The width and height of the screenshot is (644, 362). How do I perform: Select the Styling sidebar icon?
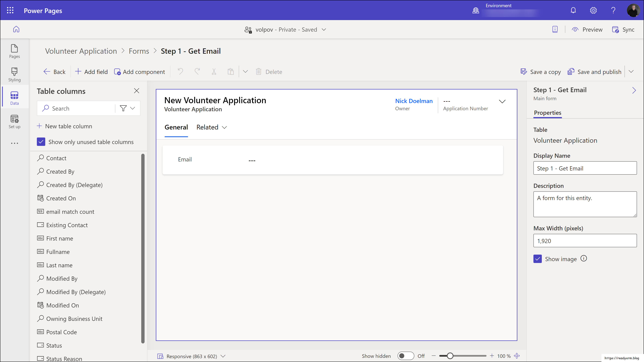[x=14, y=74]
